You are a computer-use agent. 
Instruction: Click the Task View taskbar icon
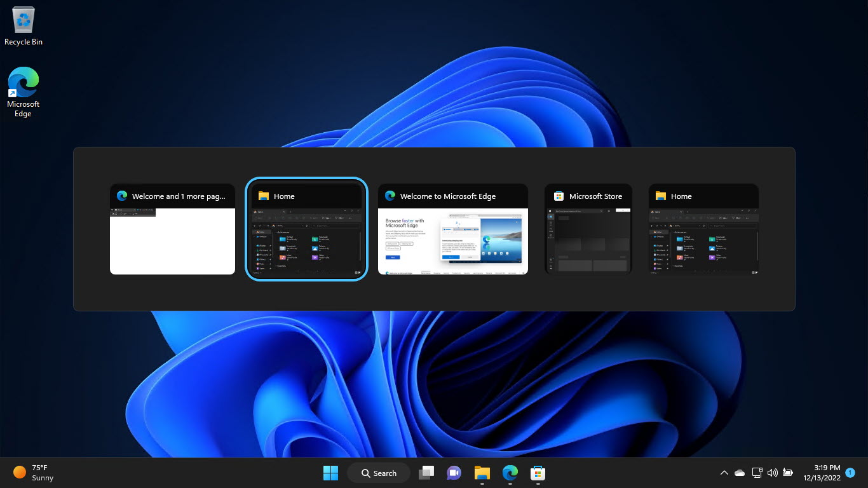[426, 473]
